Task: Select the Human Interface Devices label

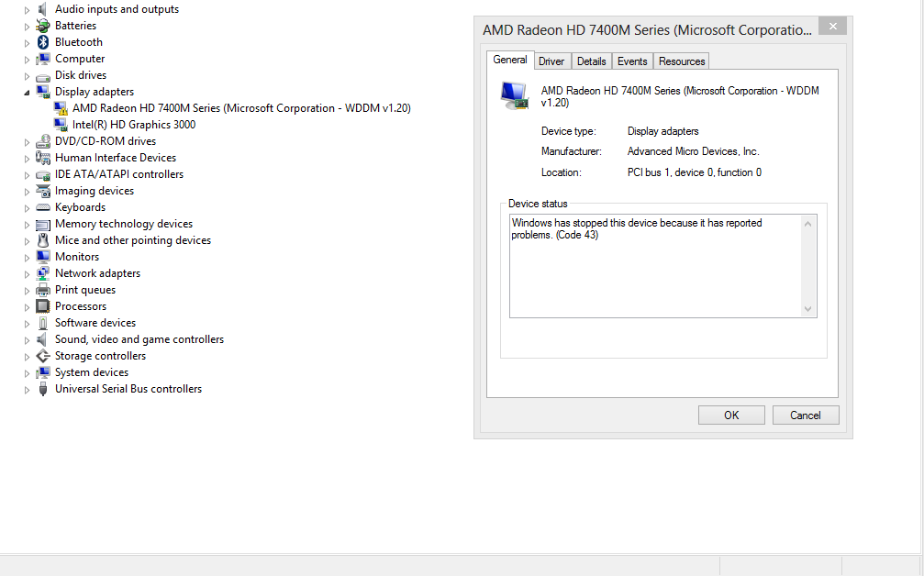Action: click(x=116, y=158)
